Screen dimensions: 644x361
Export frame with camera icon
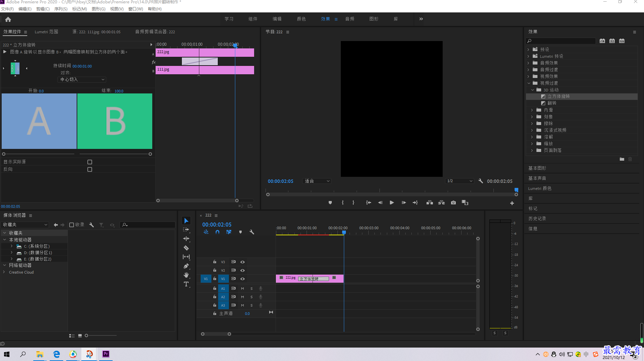[453, 203]
